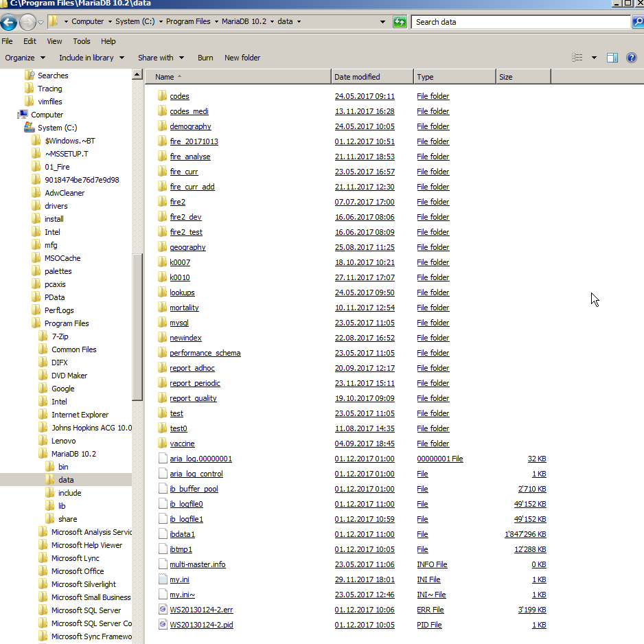This screenshot has width=644, height=644.
Task: Expand the Include in library dropdown
Action: 91,58
